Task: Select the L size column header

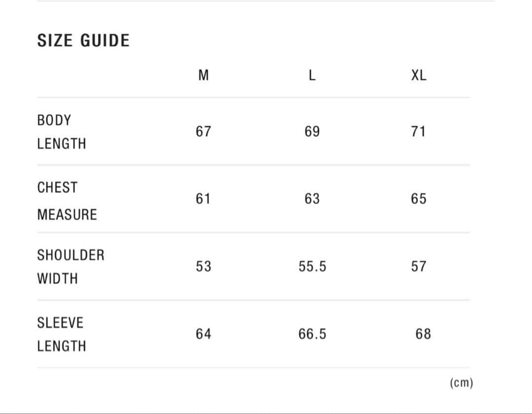Action: 312,75
